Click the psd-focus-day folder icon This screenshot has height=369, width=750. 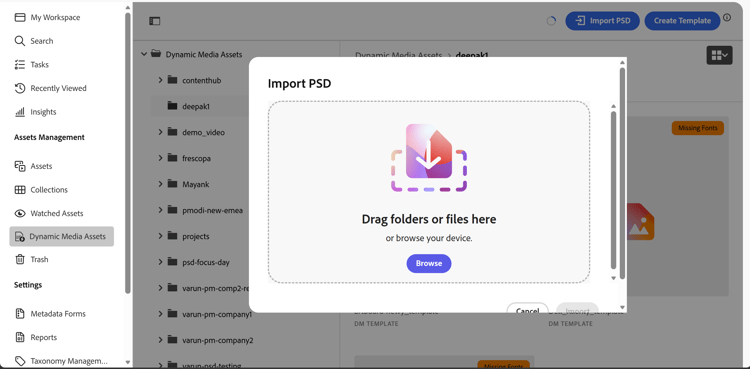click(173, 262)
